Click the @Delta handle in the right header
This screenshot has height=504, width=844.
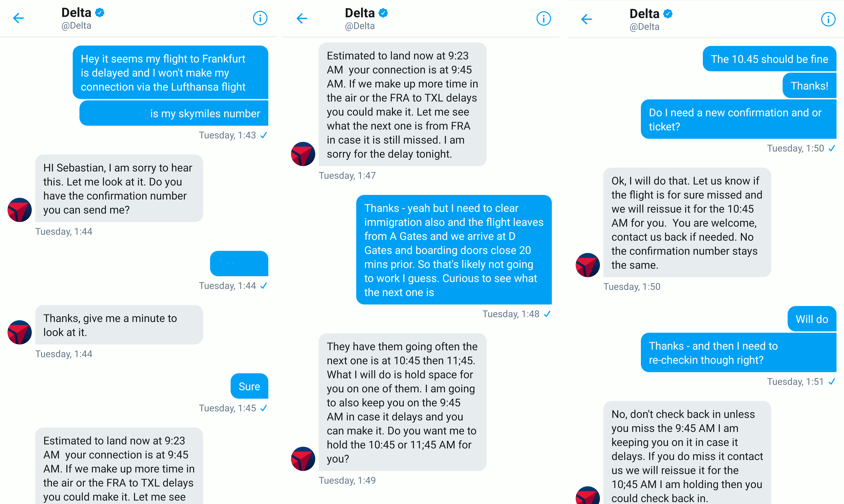(x=644, y=27)
